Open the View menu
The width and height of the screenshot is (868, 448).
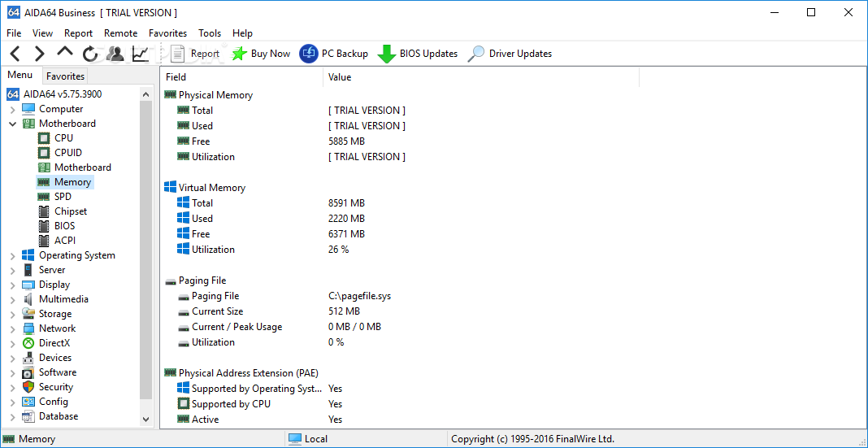[42, 33]
